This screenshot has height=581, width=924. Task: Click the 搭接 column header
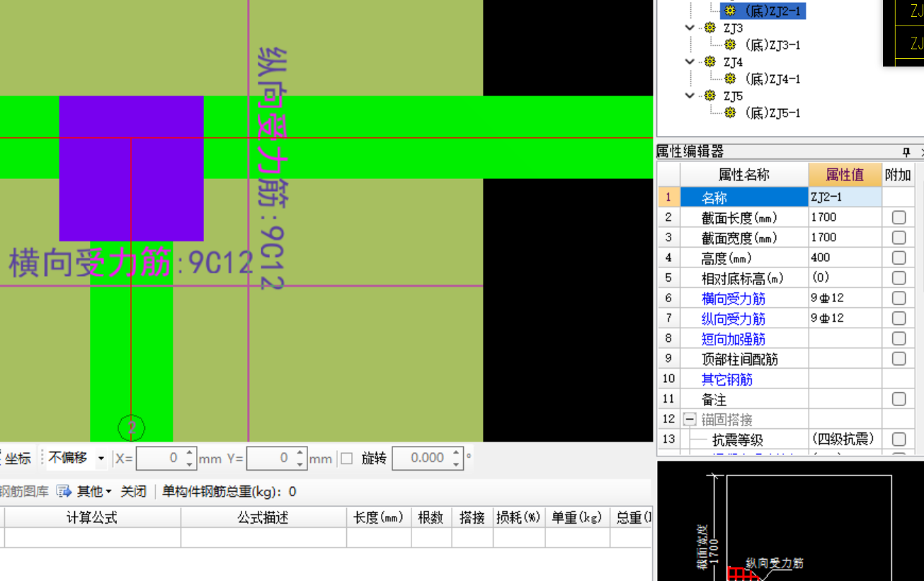point(472,517)
